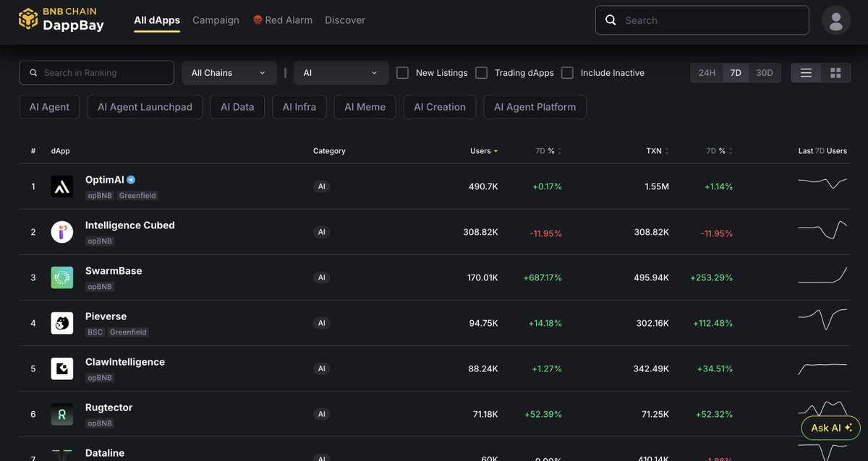The width and height of the screenshot is (868, 461).
Task: Click the Greenfield tag under OptimAI
Action: pos(137,196)
